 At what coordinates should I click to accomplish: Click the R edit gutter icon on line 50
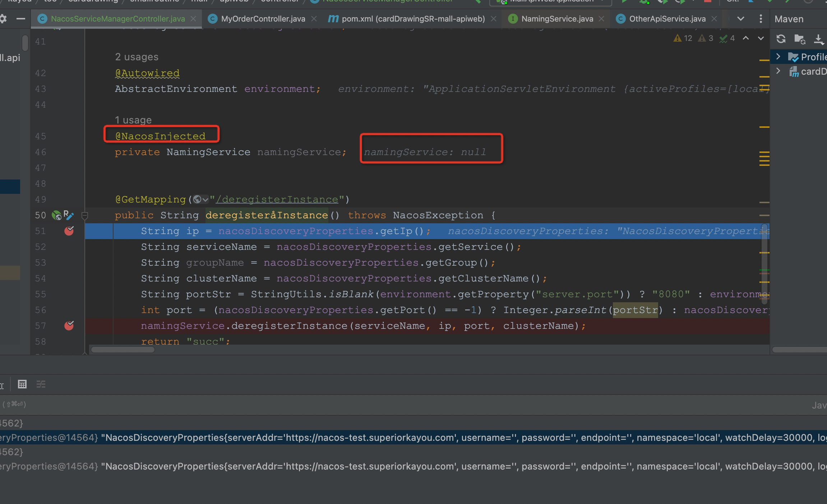69,215
